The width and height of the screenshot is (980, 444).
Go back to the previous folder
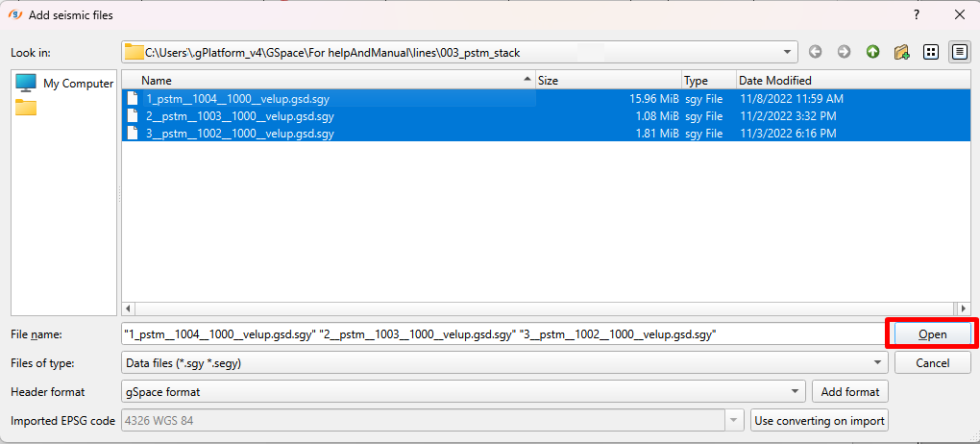pos(815,53)
